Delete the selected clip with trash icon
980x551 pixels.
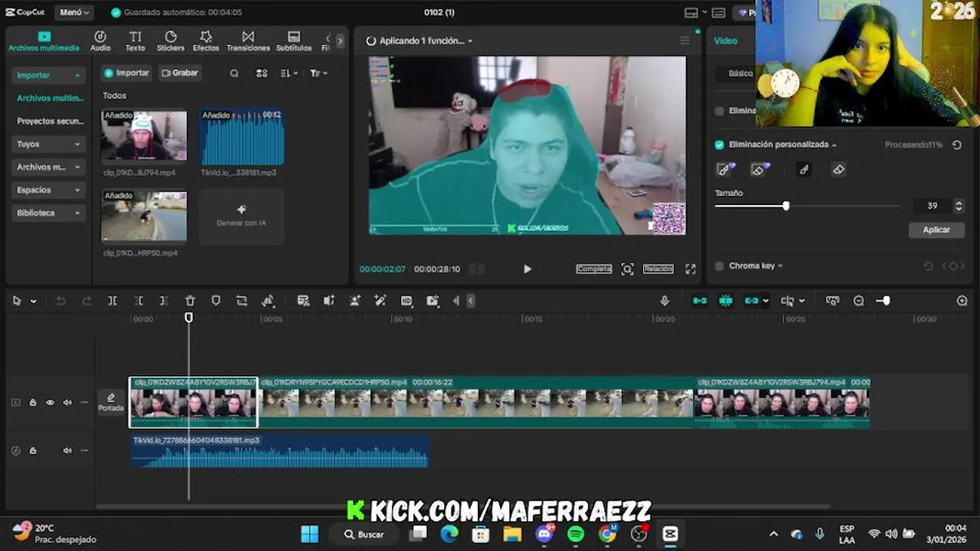(190, 301)
